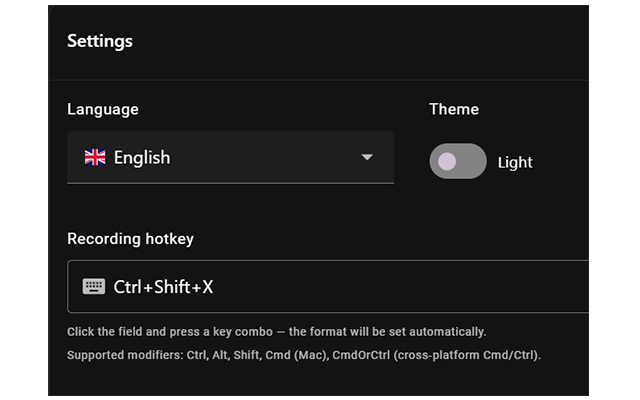Click the 'format will be set automatically' text
The width and height of the screenshot is (640, 400).
point(400,331)
